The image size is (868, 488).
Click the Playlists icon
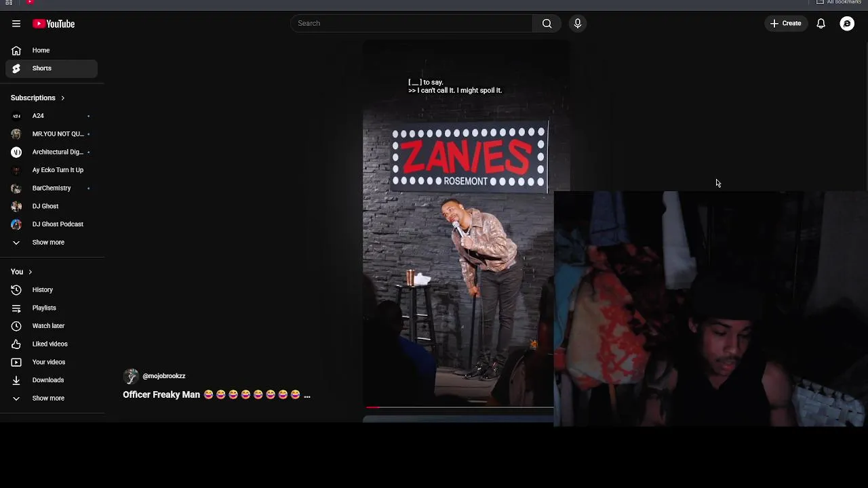pos(16,308)
